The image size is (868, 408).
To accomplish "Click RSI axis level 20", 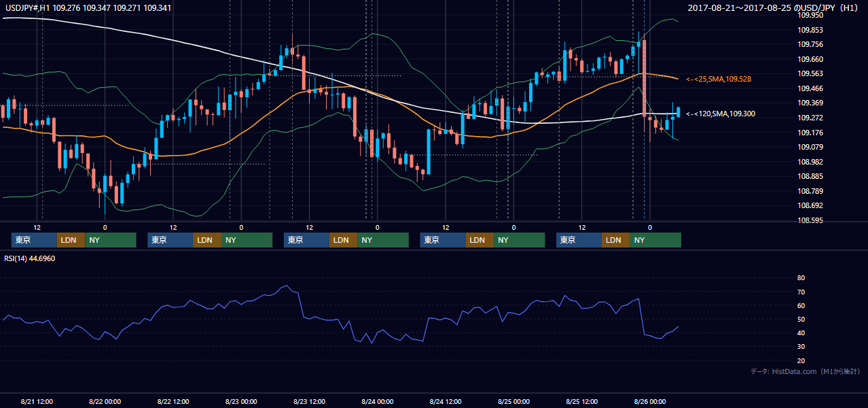I will coord(801,360).
